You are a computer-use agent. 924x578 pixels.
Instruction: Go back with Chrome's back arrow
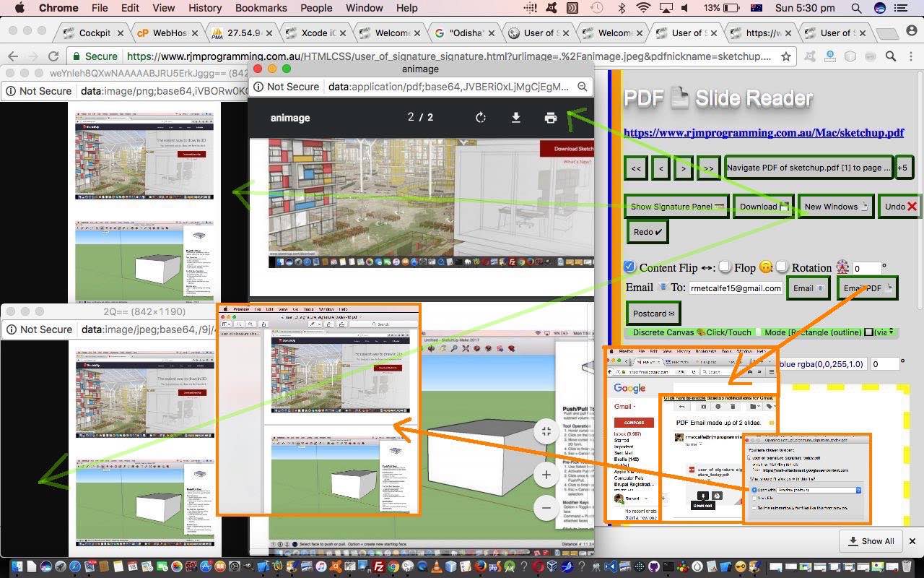[13, 56]
